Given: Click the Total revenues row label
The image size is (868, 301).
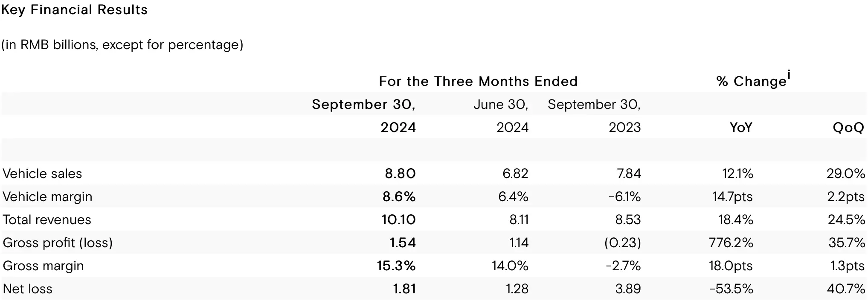Looking at the screenshot, I should pyautogui.click(x=47, y=219).
